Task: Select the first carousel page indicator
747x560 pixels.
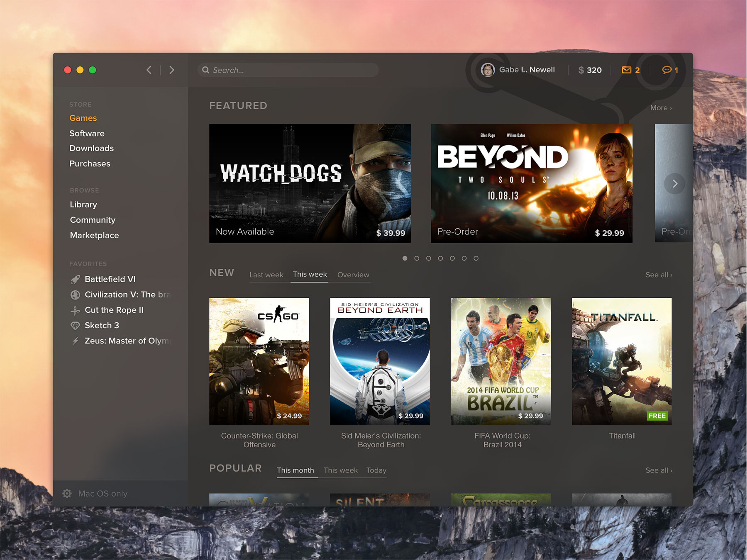Action: (x=405, y=258)
